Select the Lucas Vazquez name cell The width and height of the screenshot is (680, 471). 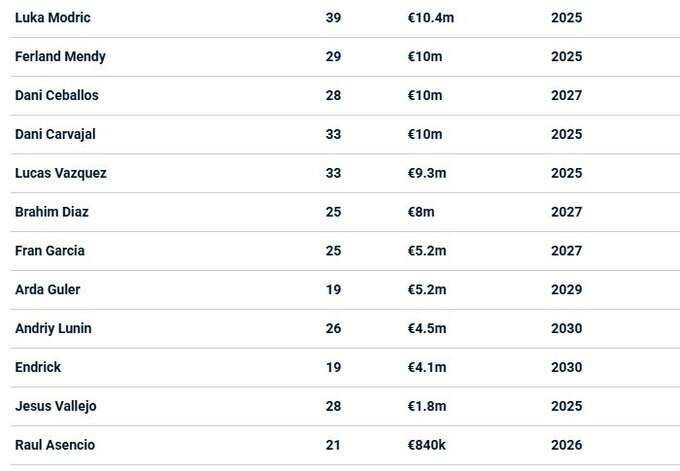pyautogui.click(x=61, y=173)
